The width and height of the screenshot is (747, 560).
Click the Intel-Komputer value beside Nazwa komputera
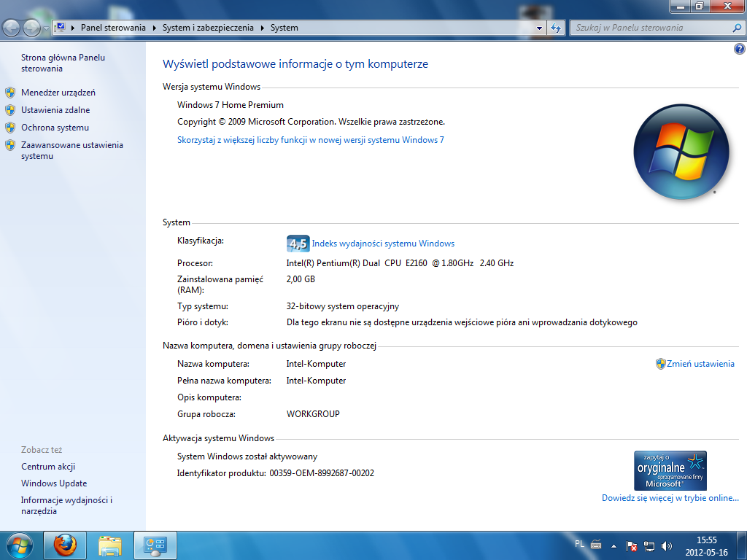(316, 364)
